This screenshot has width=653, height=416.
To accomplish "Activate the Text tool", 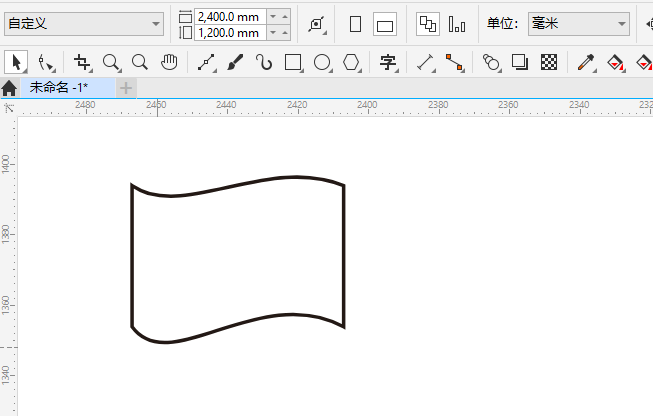I will click(388, 63).
